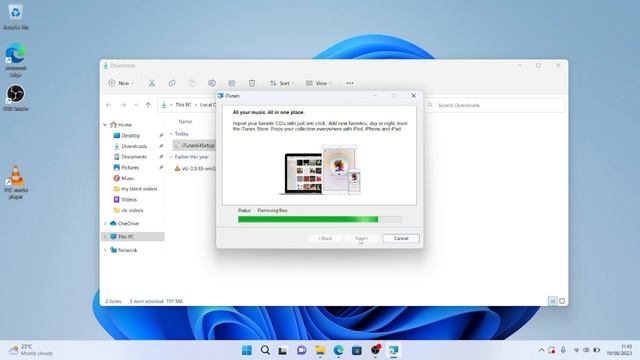640x360 pixels.
Task: Open Chat icon on taskbar
Action: (301, 350)
